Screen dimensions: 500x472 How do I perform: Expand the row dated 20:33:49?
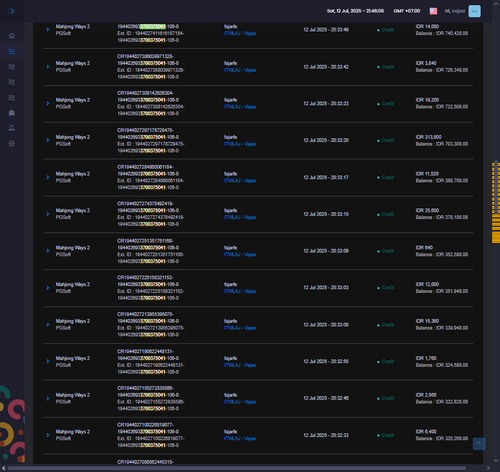pyautogui.click(x=48, y=30)
